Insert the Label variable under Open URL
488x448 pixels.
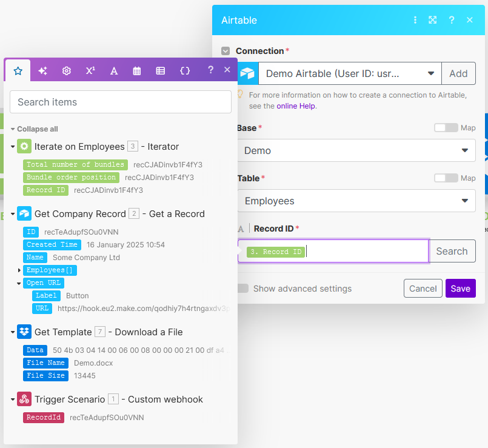coord(46,295)
